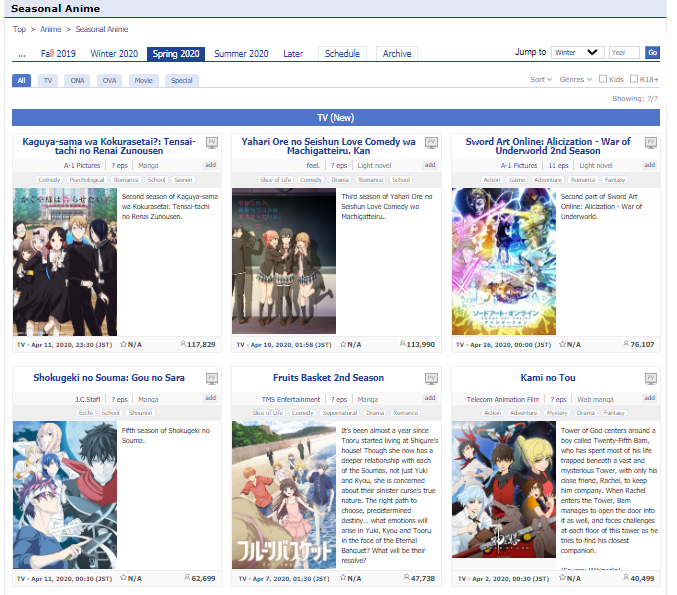Click Mystery genre tag on Kami no Tou
Viewport: 677px width, 595px height.
[x=557, y=413]
